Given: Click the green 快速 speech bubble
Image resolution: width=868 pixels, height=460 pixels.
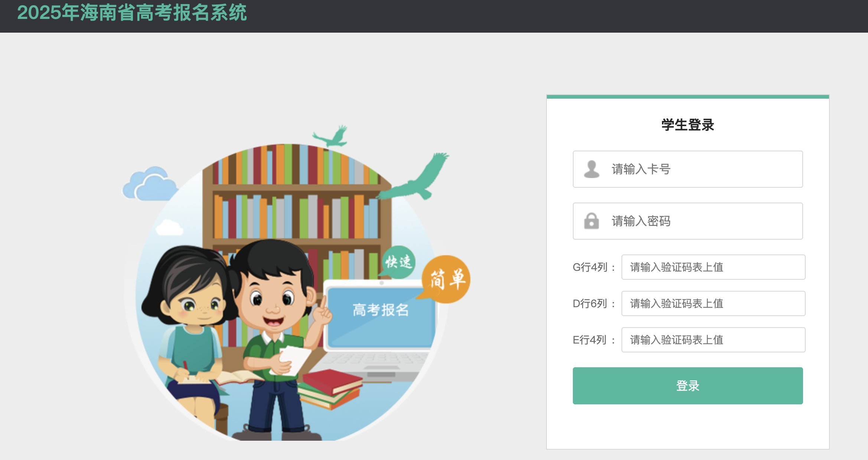Looking at the screenshot, I should click(398, 262).
